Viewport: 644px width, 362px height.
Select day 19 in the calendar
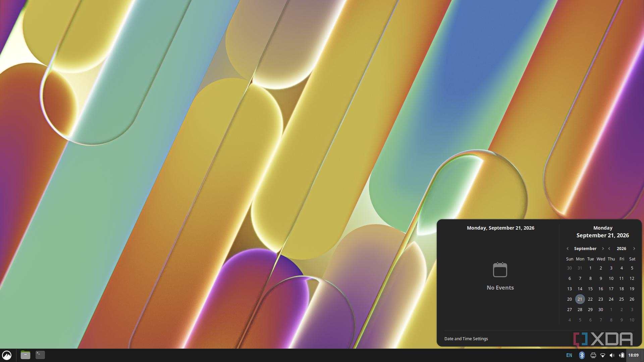pyautogui.click(x=632, y=289)
